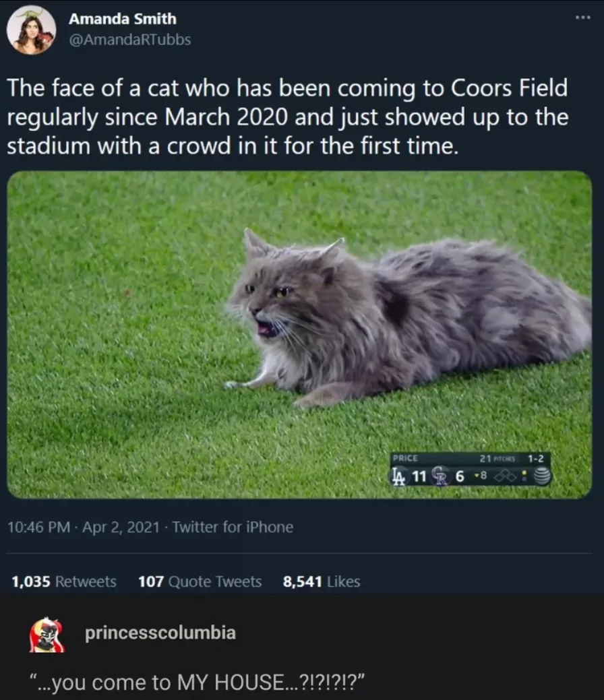604x700 pixels.
Task: Click the Rockies logo in scoreboard
Action: pyautogui.click(x=440, y=476)
